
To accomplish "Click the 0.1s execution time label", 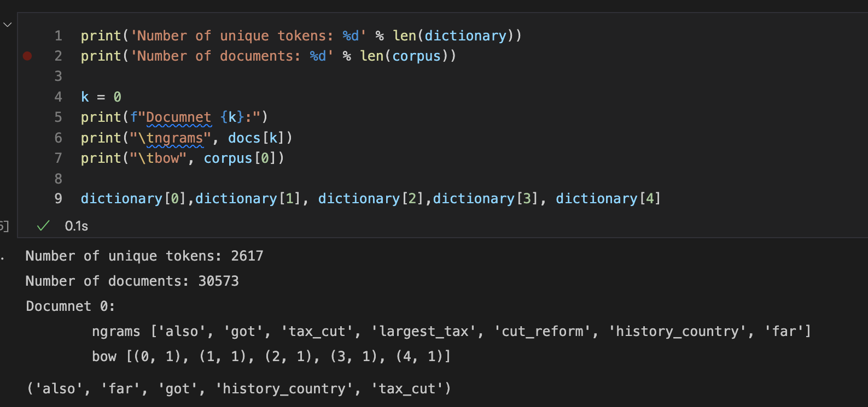I will pyautogui.click(x=76, y=226).
